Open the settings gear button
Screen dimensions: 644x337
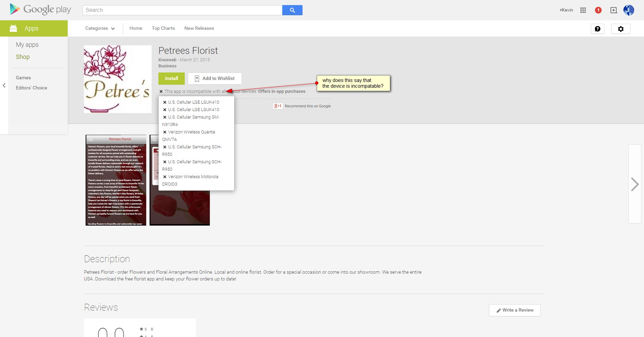point(621,29)
